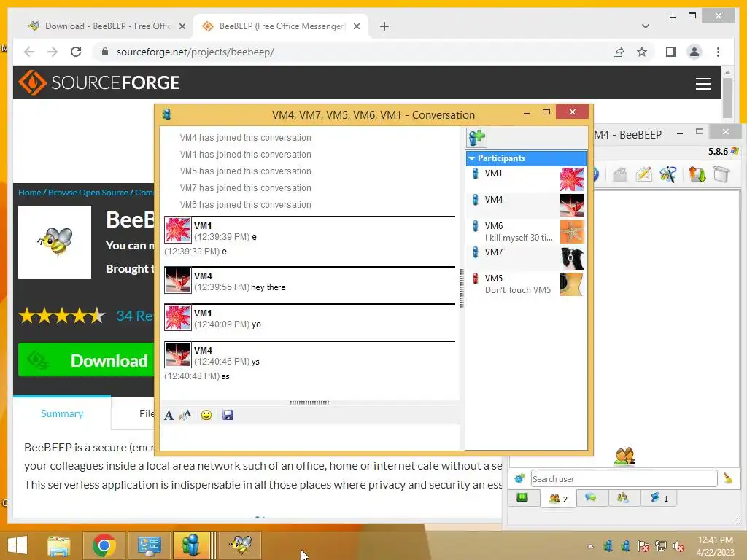Screen dimensions: 747x560
Task: Open the Chrome profile avatar
Action: click(x=694, y=52)
